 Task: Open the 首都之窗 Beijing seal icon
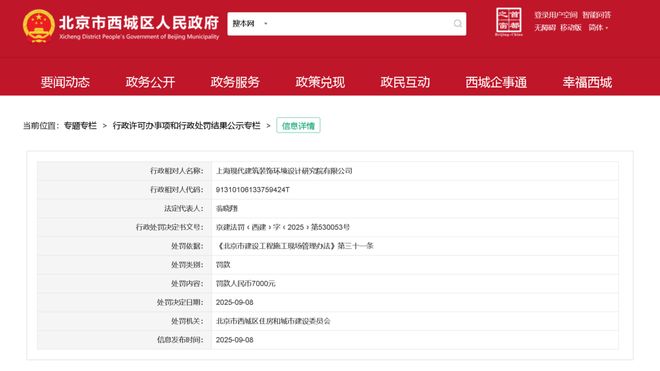click(508, 21)
